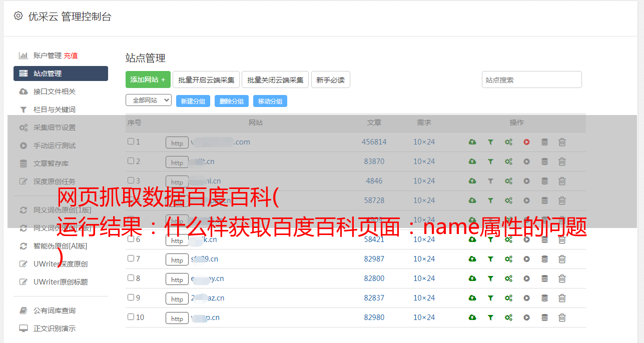The width and height of the screenshot is (644, 343).
Task: Open gears settings icon in row 7
Action: pyautogui.click(x=508, y=259)
